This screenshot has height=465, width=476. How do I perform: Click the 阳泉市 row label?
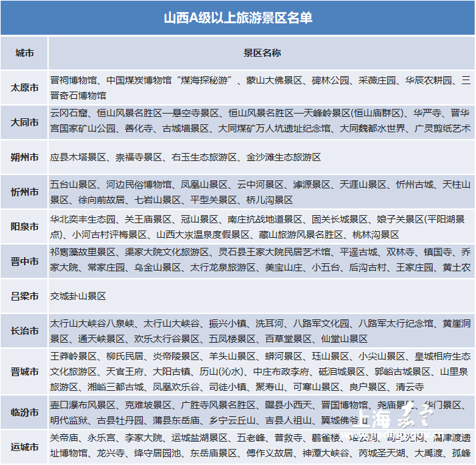[24, 226]
